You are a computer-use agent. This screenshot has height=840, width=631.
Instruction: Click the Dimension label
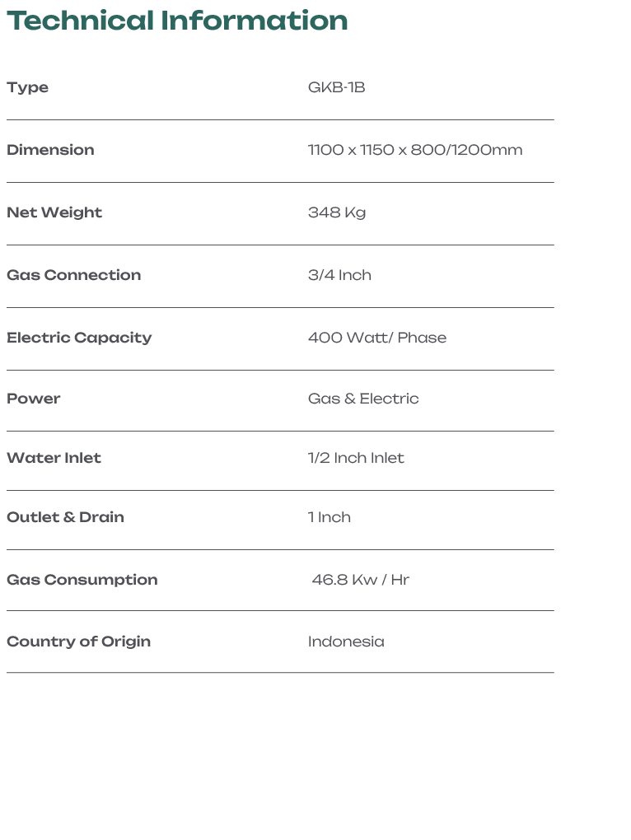[x=50, y=150]
